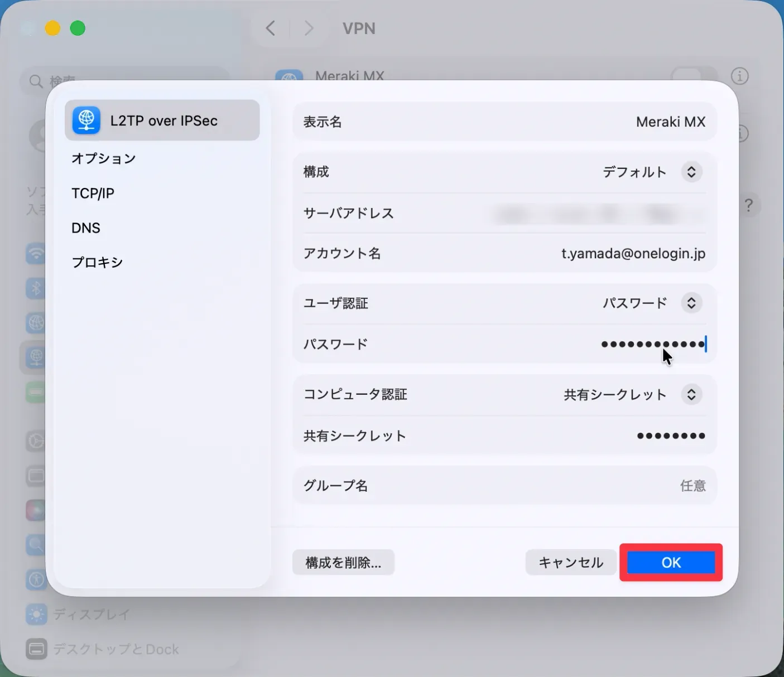Image resolution: width=784 pixels, height=677 pixels.
Task: Click the search magnifier icon in sidebar
Action: (36, 81)
